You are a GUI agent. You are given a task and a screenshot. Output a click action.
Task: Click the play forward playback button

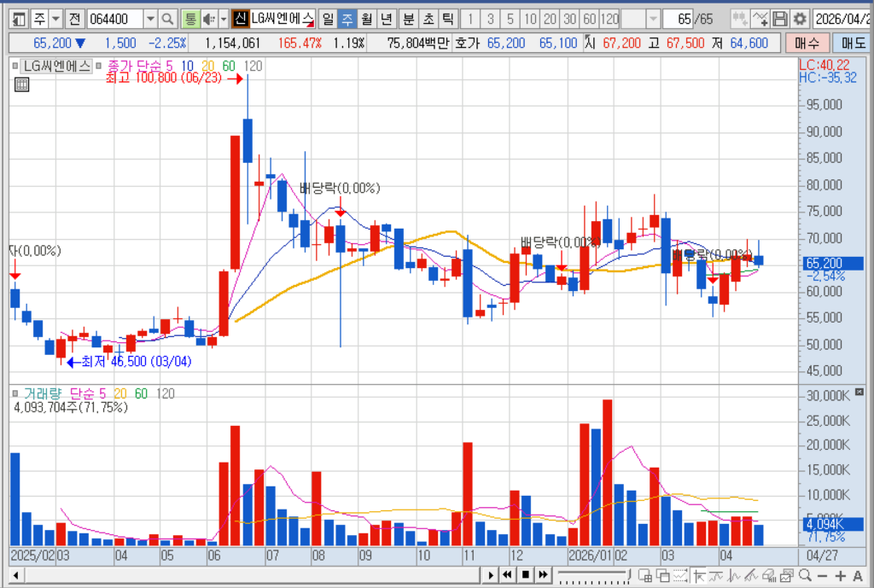coord(491,575)
